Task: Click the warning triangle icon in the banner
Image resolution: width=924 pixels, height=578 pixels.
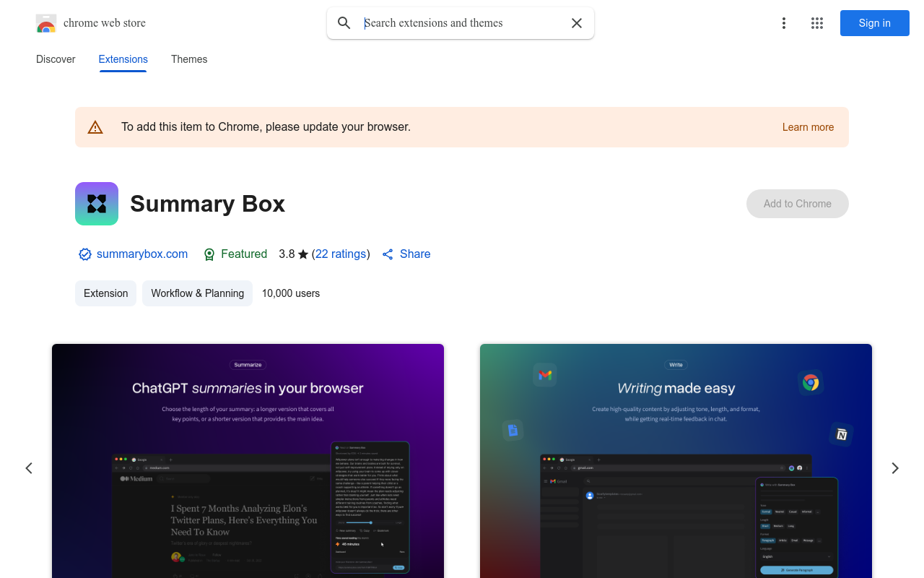Action: (x=95, y=127)
